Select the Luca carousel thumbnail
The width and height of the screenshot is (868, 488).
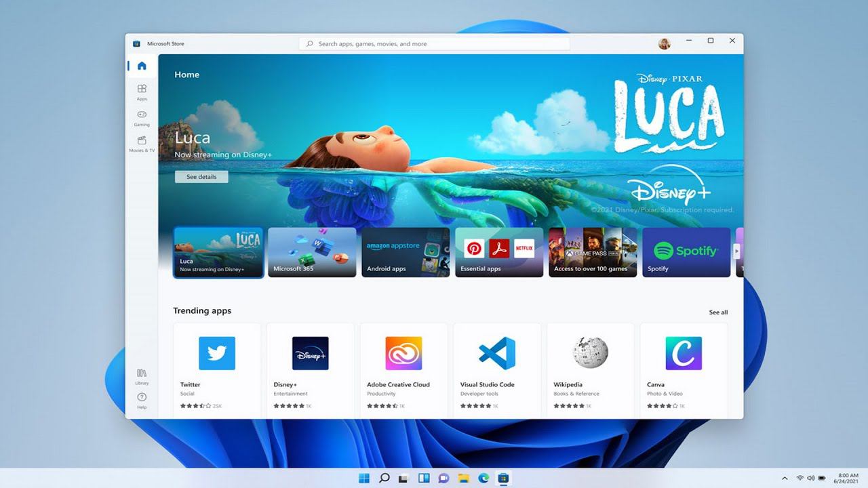point(218,252)
